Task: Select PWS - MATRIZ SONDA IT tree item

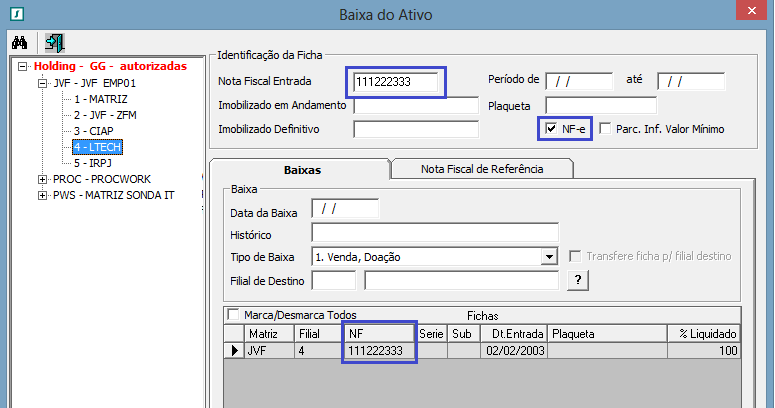Action: click(114, 195)
